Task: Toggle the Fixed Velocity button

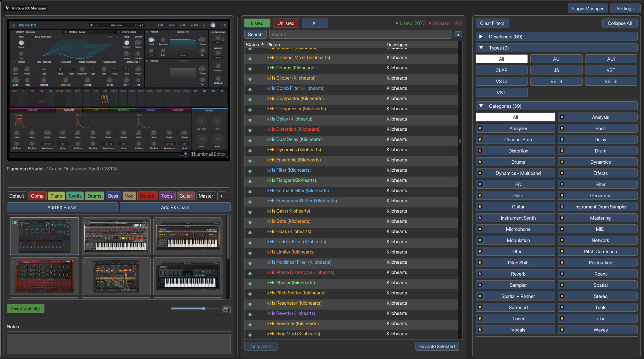Action: (x=26, y=308)
